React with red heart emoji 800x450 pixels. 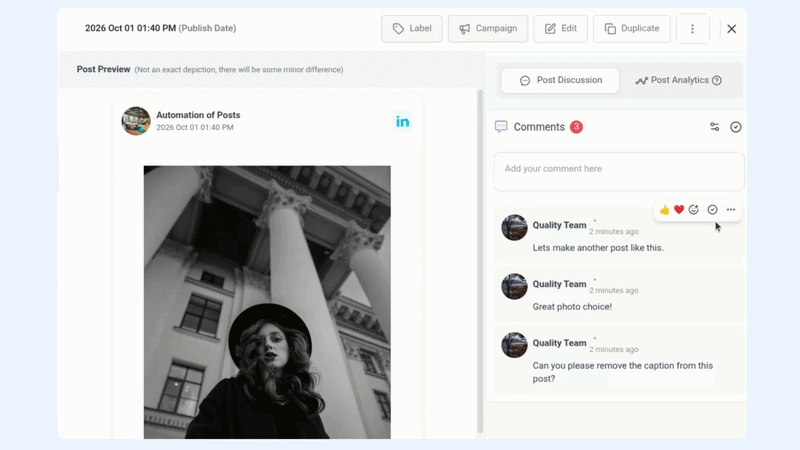(679, 209)
